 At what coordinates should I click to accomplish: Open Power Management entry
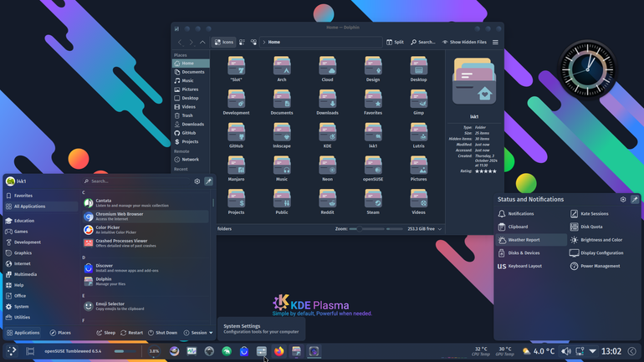click(604, 266)
